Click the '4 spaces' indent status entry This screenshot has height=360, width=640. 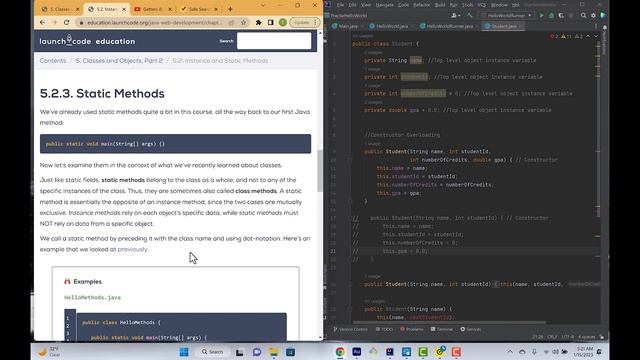587,337
